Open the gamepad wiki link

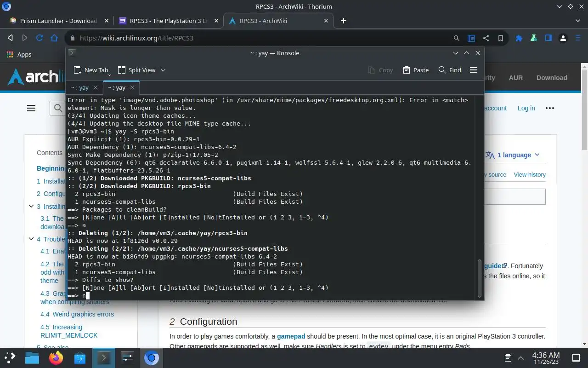[291, 336]
